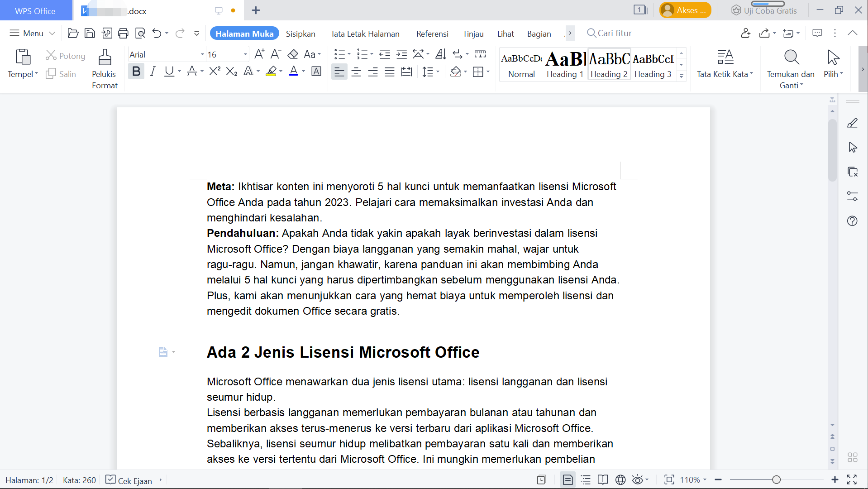This screenshot has width=868, height=489.
Task: Apply the Normal style
Action: [521, 64]
